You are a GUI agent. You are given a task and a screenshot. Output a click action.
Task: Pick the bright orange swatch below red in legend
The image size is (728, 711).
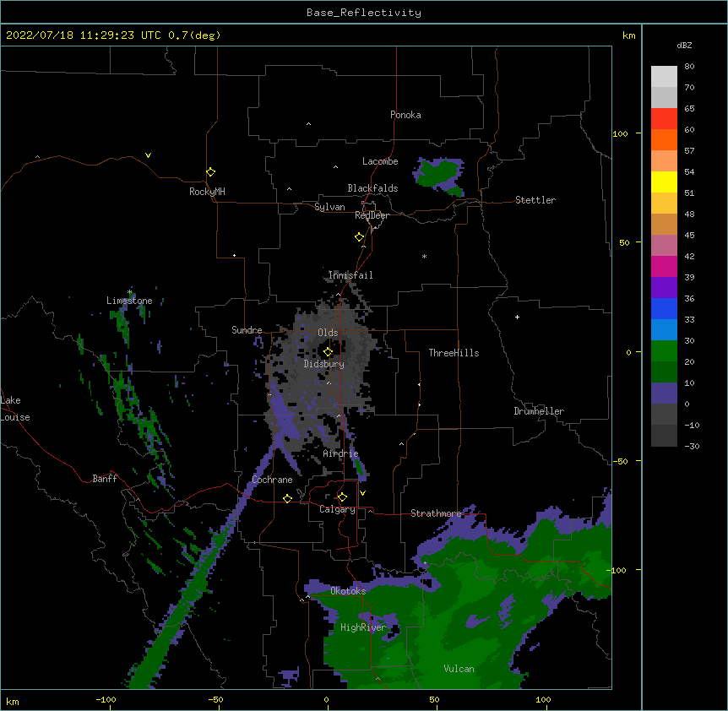coord(664,139)
